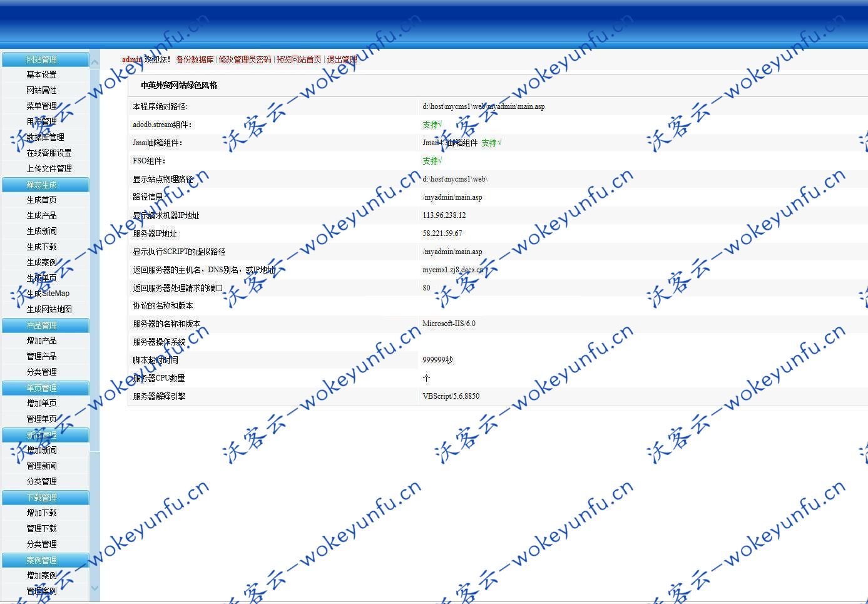Click Microsoft-IIS/6.0 value

(x=449, y=324)
